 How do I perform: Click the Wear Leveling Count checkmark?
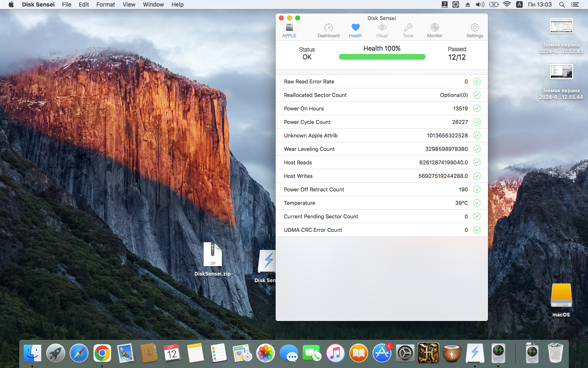[x=477, y=149]
